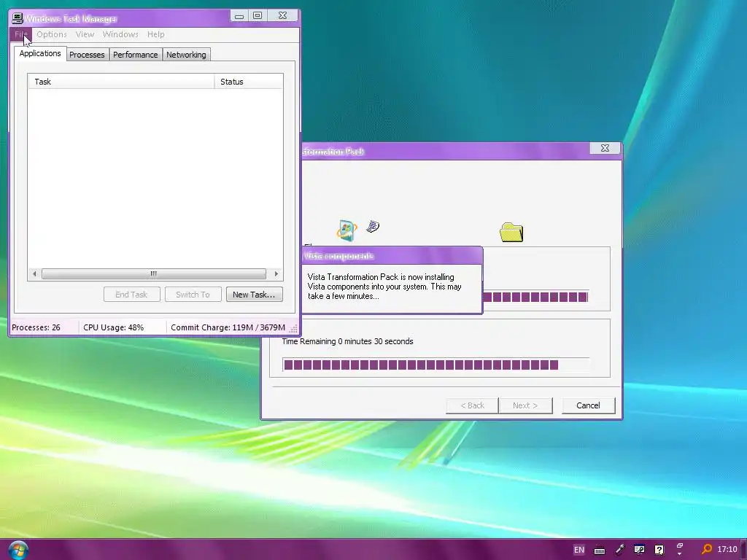Click the Processes: 26 status entry

click(x=36, y=327)
